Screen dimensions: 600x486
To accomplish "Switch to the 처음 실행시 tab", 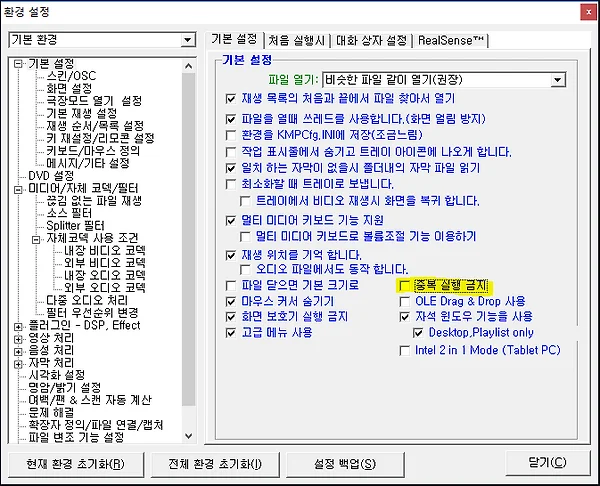I will (297, 40).
